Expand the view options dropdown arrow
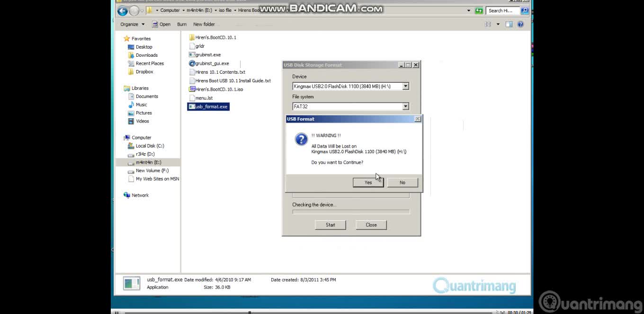The width and height of the screenshot is (644, 314). 498,24
